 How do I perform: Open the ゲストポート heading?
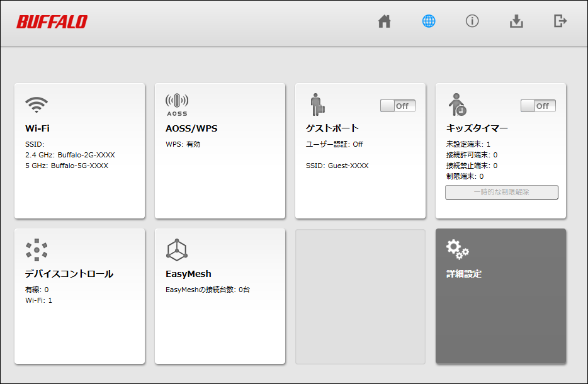(332, 128)
